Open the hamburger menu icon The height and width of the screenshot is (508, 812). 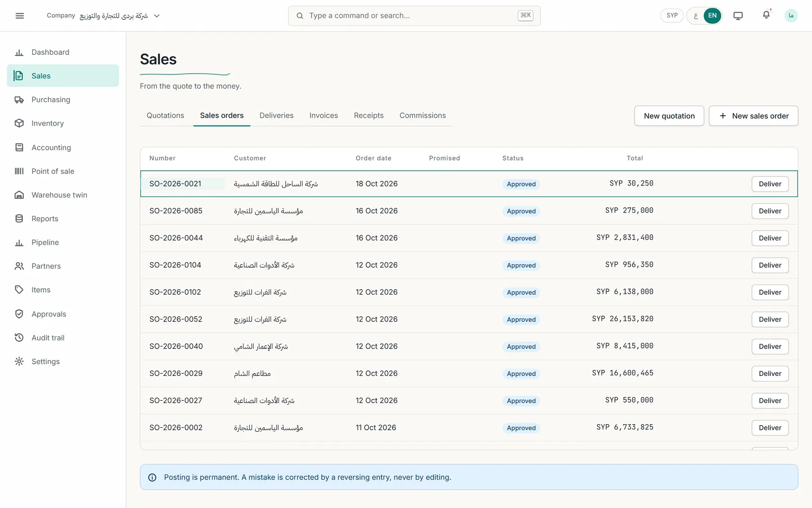click(x=20, y=16)
